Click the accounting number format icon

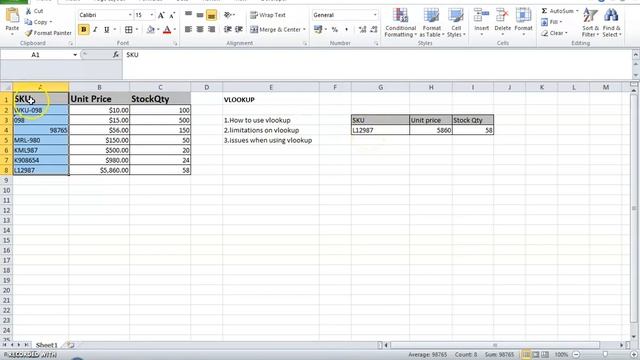pyautogui.click(x=318, y=29)
